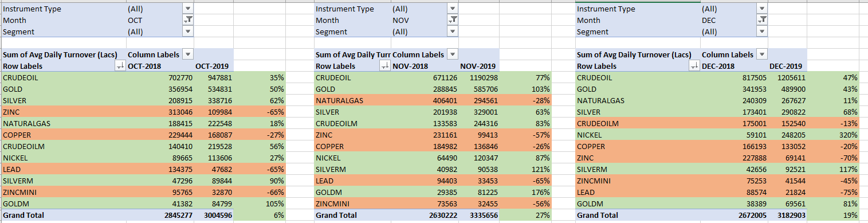Open Segment filter dropdown in OCT table
This screenshot has height=223, width=868.
188,32
